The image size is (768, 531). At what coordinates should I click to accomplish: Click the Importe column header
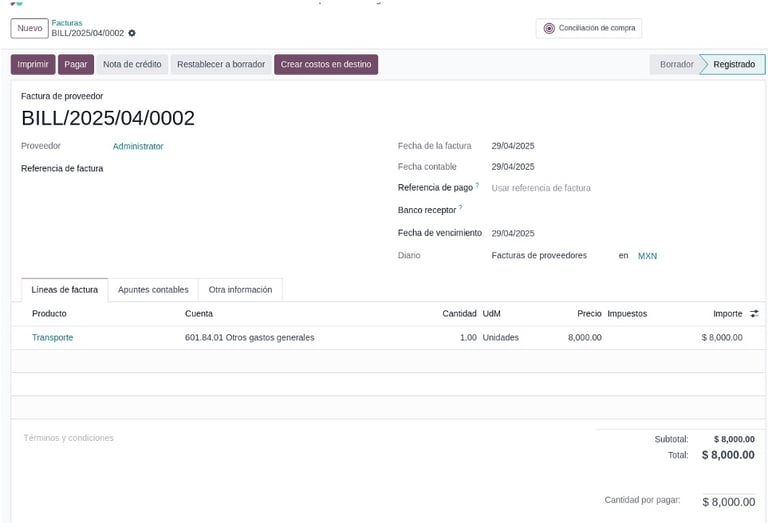727,314
